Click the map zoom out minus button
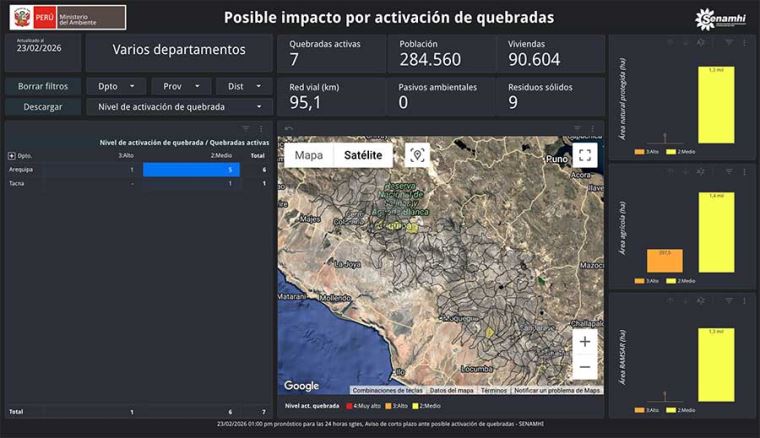Viewport: 760px width, 438px height. (585, 367)
